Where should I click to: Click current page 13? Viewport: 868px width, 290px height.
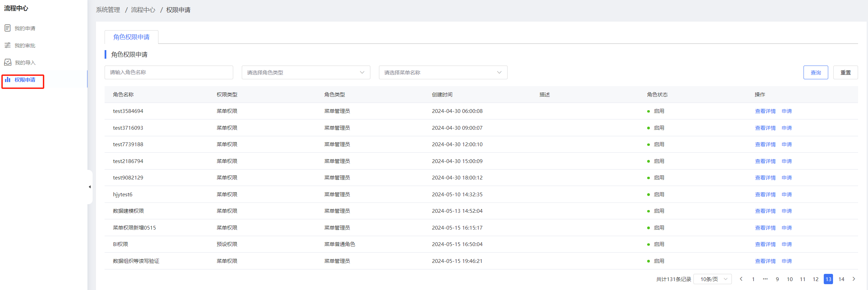[x=828, y=279]
